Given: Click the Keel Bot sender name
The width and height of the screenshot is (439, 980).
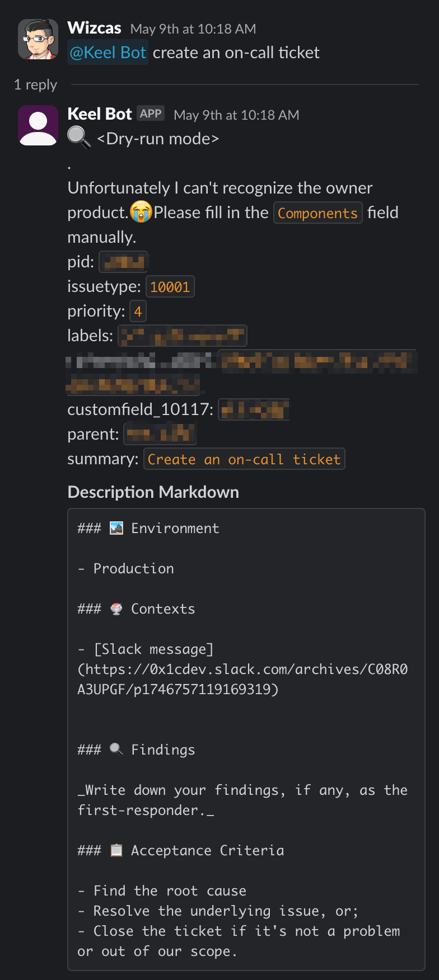Looking at the screenshot, I should pos(100,114).
